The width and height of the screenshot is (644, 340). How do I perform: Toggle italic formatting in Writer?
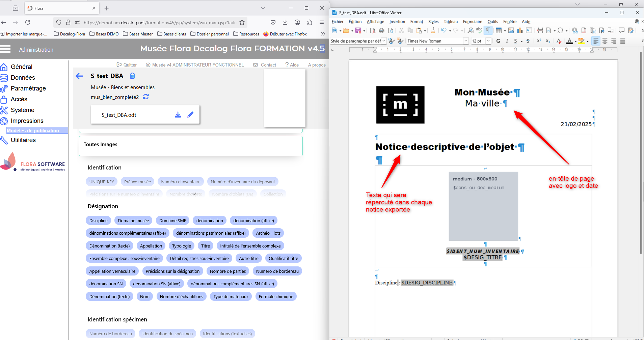(x=507, y=41)
